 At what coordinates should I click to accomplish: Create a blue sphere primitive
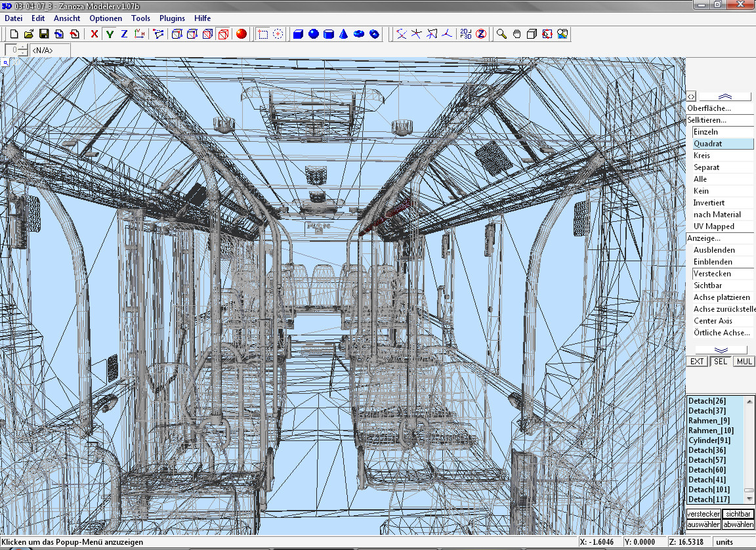pyautogui.click(x=314, y=33)
